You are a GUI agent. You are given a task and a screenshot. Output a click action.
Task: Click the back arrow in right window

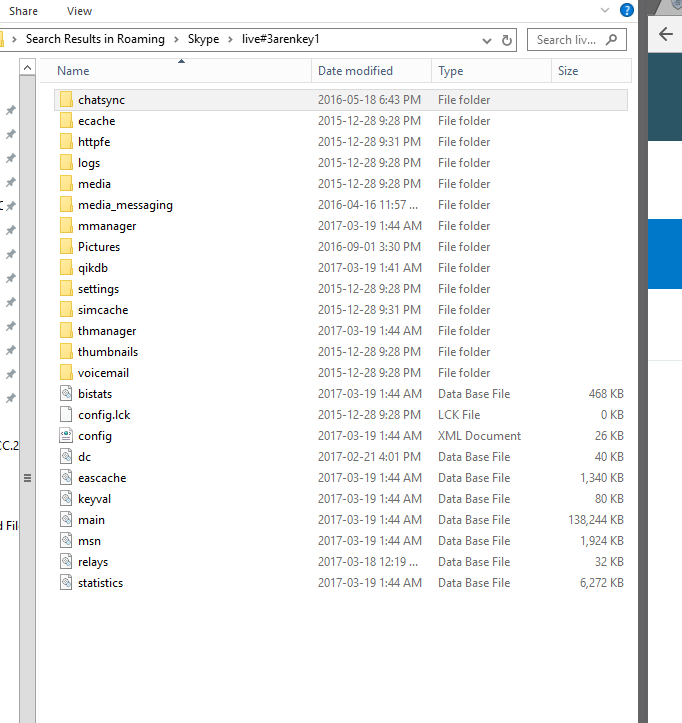(666, 34)
